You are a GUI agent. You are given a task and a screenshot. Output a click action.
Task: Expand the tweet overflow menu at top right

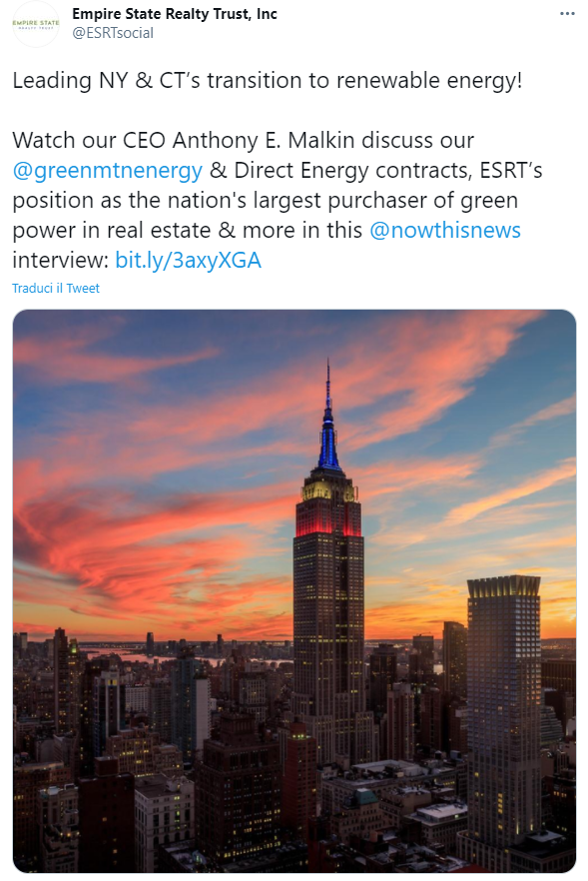(567, 14)
